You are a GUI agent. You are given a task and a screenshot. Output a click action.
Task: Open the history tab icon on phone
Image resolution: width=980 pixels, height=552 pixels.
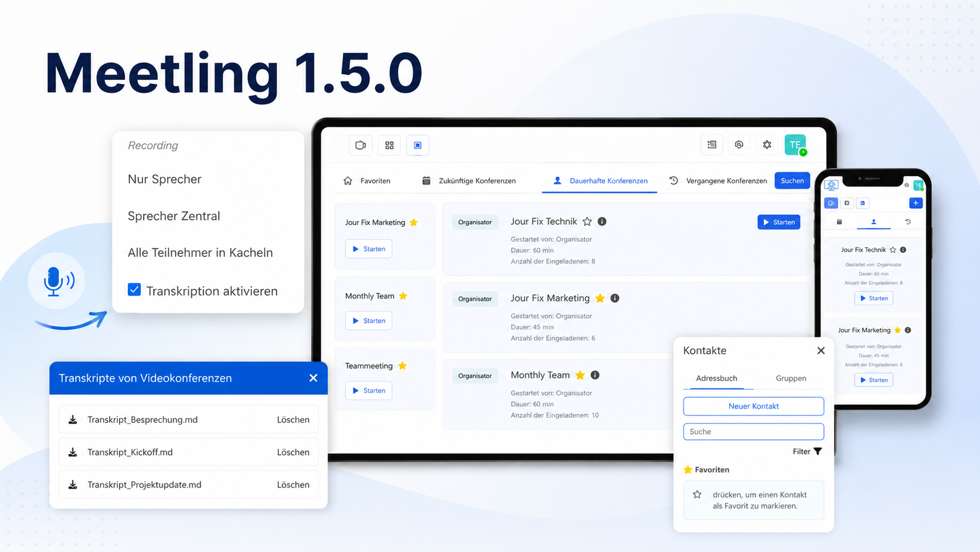click(908, 222)
